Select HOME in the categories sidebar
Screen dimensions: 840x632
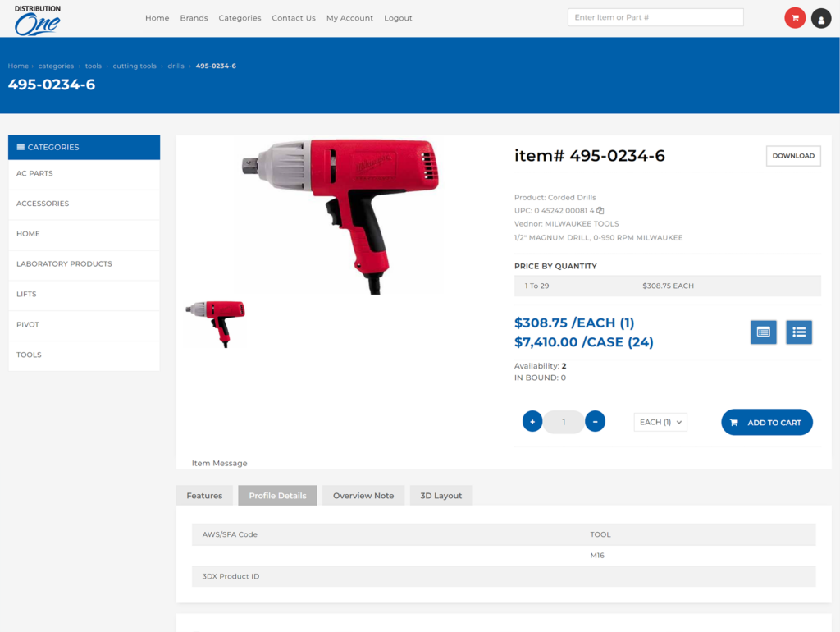click(84, 234)
